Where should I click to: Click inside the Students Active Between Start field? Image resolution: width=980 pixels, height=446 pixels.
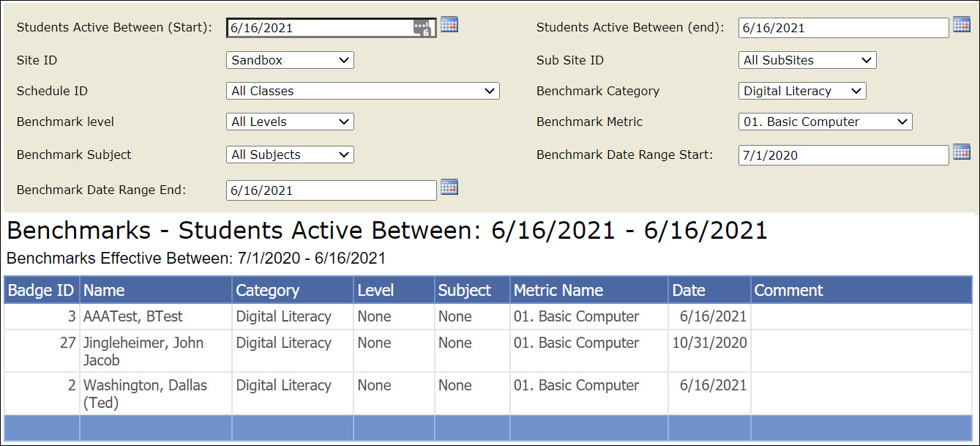tap(315, 27)
